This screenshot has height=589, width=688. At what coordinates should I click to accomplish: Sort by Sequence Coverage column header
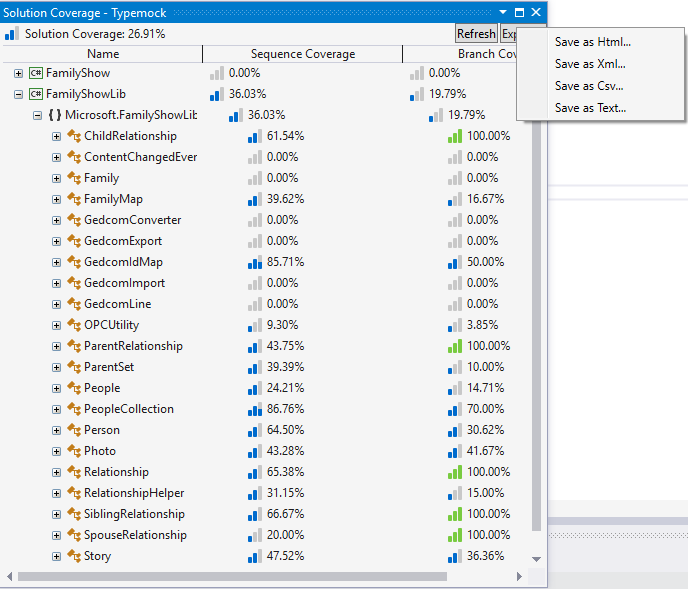303,54
